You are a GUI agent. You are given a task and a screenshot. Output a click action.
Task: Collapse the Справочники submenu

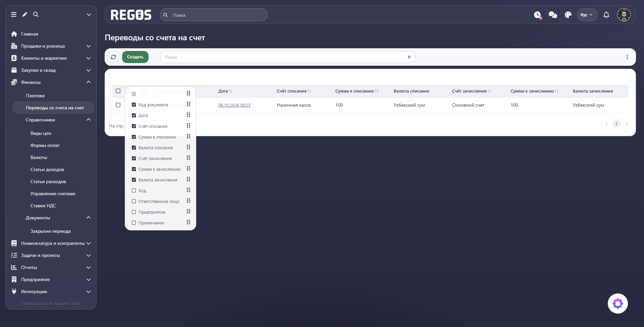click(89, 120)
